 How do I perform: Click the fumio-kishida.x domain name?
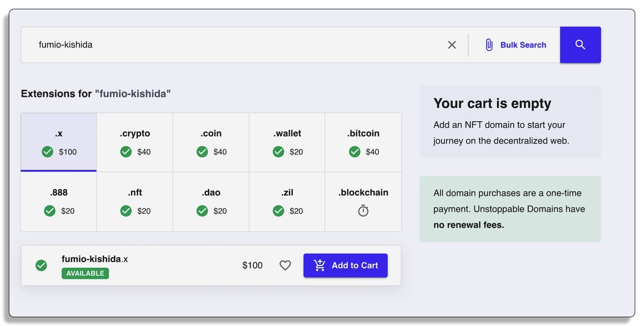pos(95,259)
